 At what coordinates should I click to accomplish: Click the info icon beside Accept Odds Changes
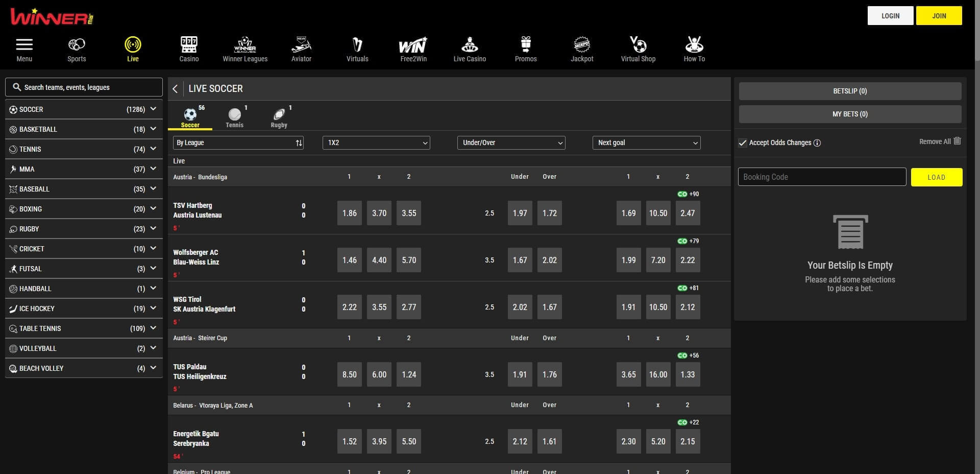click(818, 143)
